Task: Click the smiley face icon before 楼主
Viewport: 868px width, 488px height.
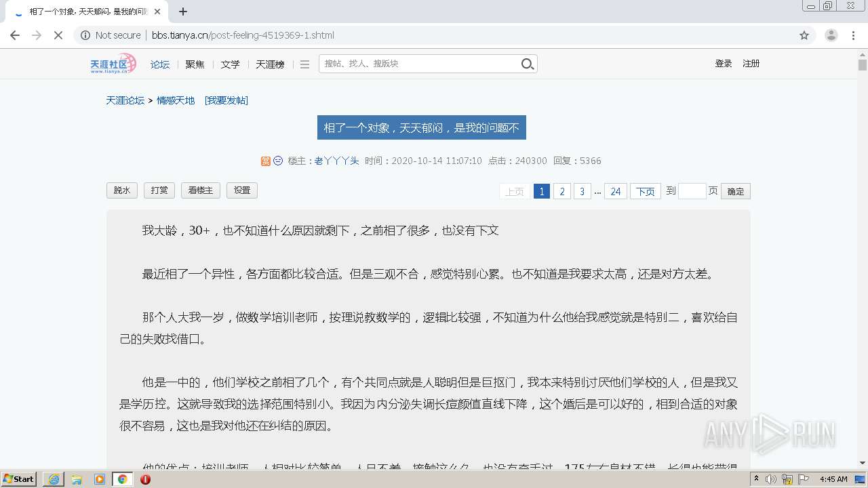Action: (x=278, y=161)
